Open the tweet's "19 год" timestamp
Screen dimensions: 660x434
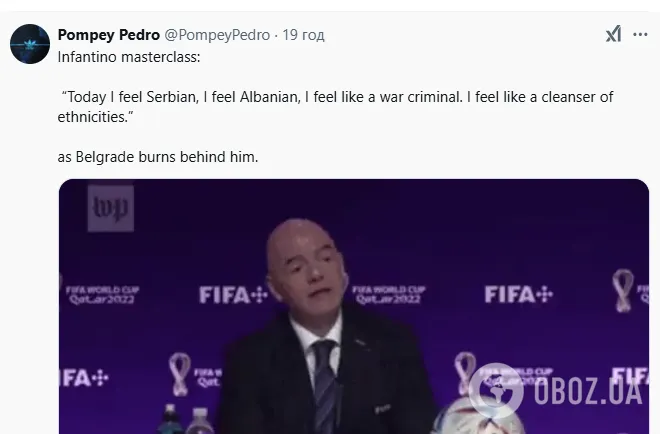coord(303,35)
